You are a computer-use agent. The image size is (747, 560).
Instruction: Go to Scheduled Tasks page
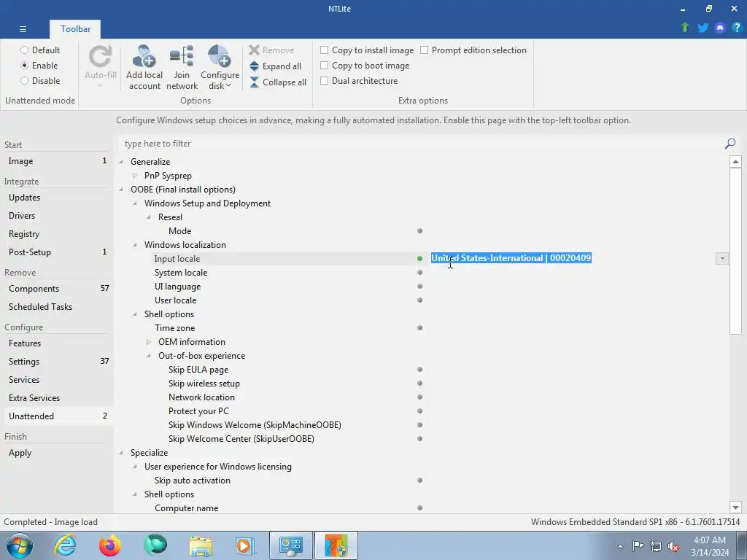point(57,307)
